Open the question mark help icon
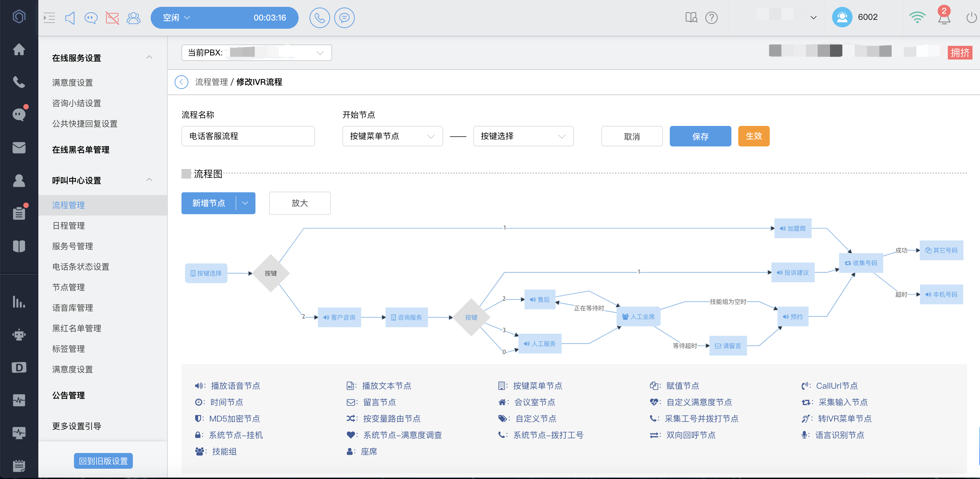The image size is (980, 479). (712, 17)
